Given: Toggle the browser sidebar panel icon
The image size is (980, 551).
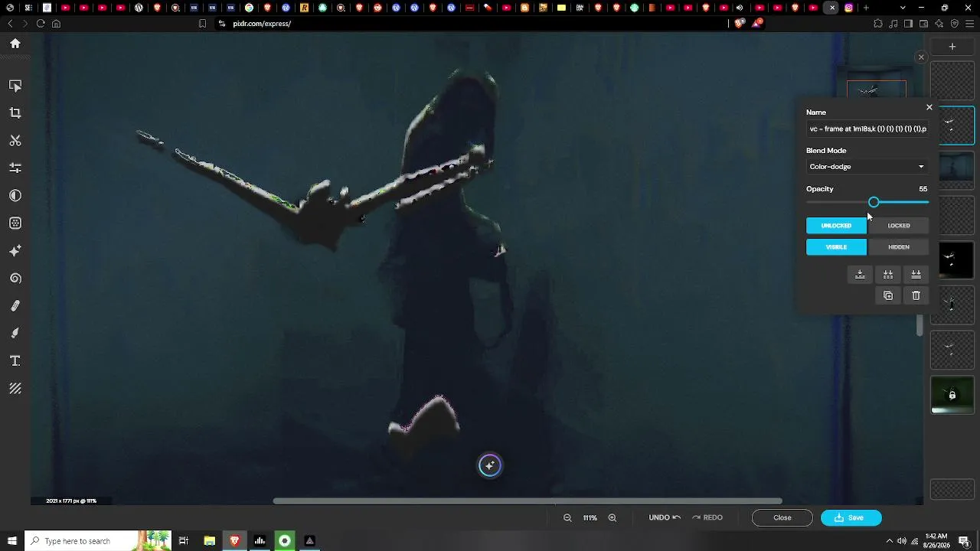Looking at the screenshot, I should coord(908,24).
